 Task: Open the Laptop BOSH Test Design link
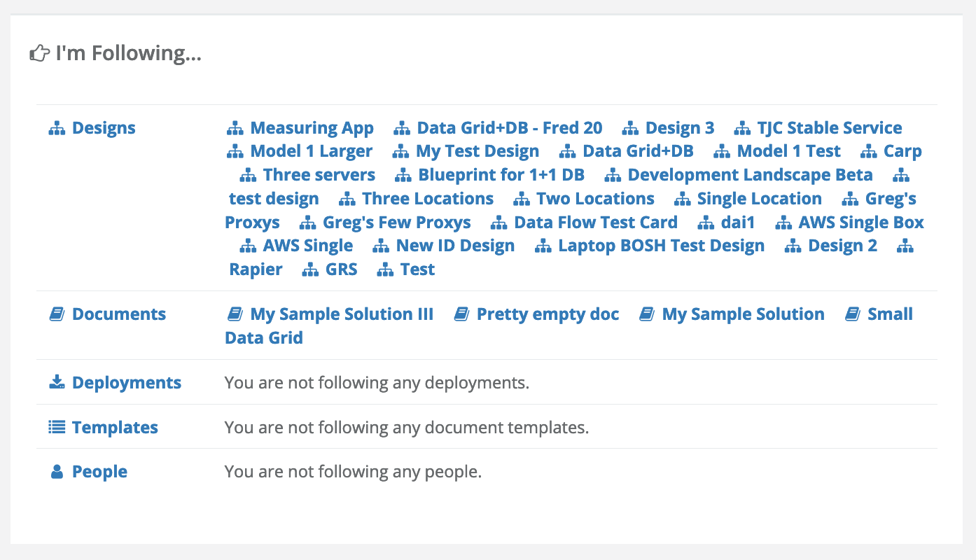pos(661,246)
